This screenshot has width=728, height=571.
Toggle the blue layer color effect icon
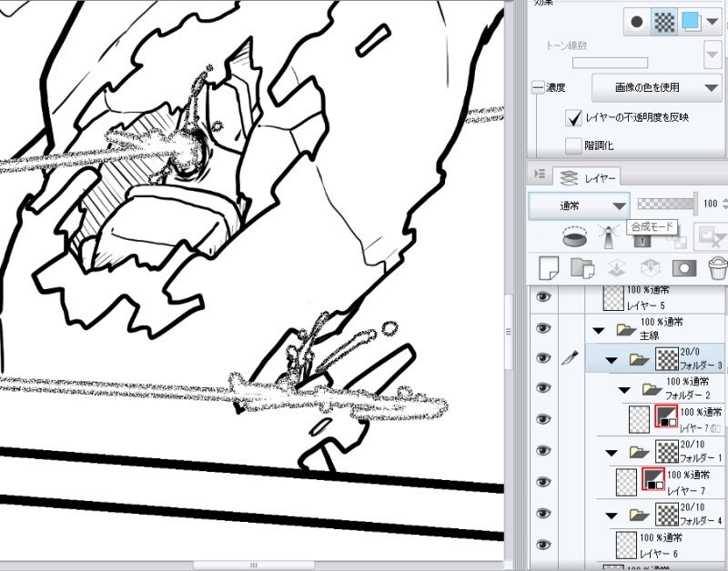(x=691, y=22)
